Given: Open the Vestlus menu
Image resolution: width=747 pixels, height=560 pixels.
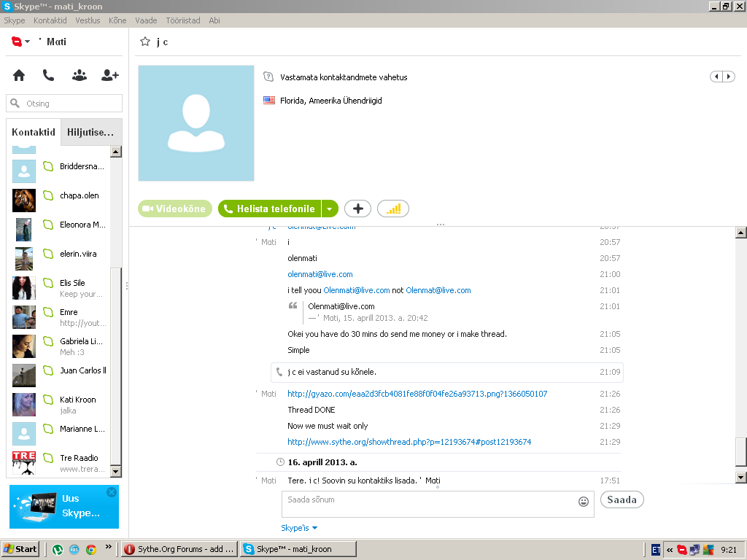Looking at the screenshot, I should pos(88,20).
